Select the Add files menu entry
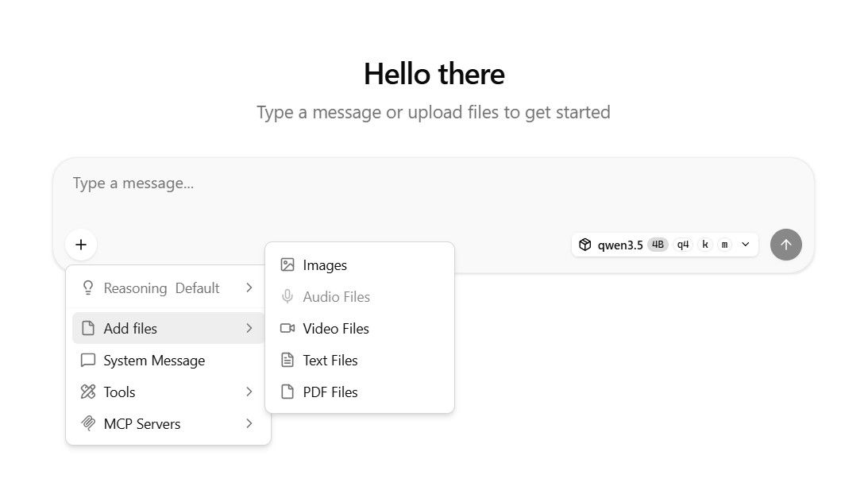The image size is (868, 494). point(168,329)
